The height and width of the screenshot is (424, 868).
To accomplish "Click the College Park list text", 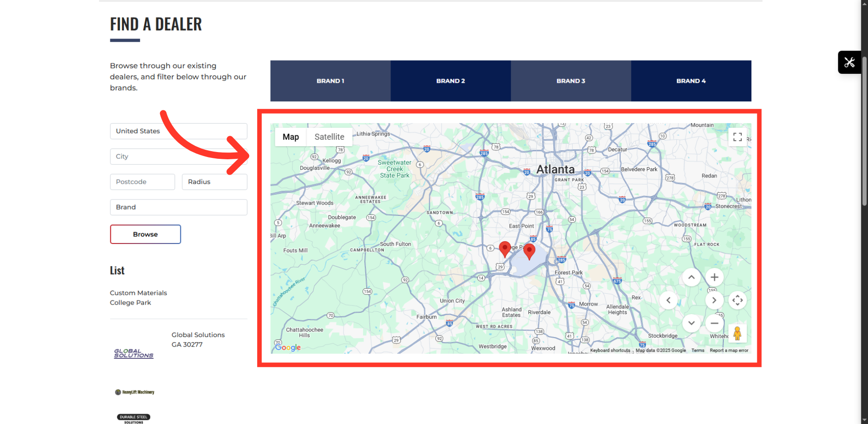I will [130, 303].
